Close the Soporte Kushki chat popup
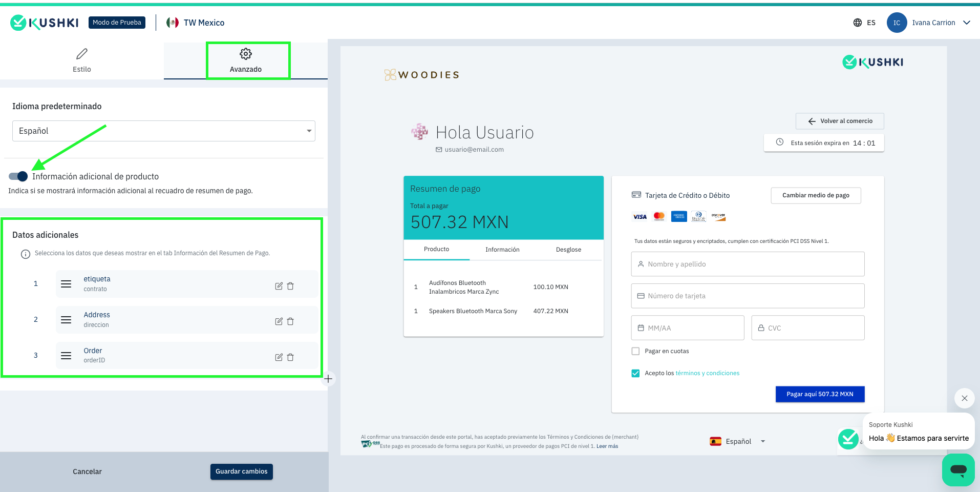 click(x=964, y=398)
